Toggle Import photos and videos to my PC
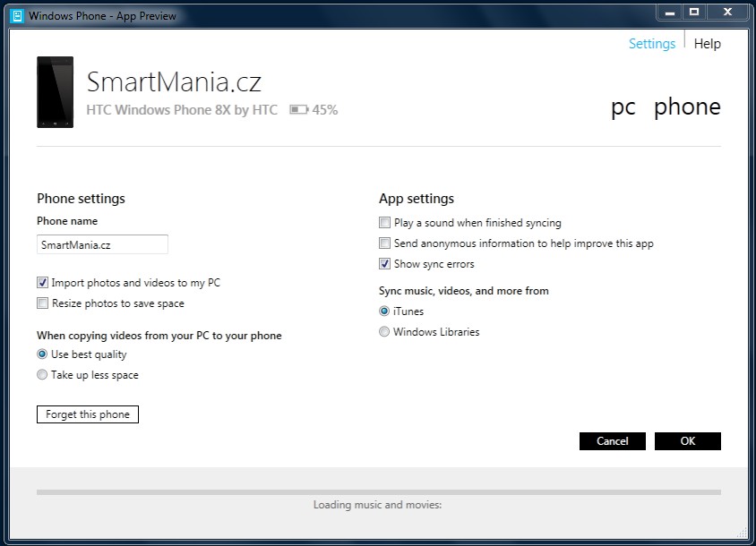Viewport: 756px width, 546px height. click(x=42, y=282)
